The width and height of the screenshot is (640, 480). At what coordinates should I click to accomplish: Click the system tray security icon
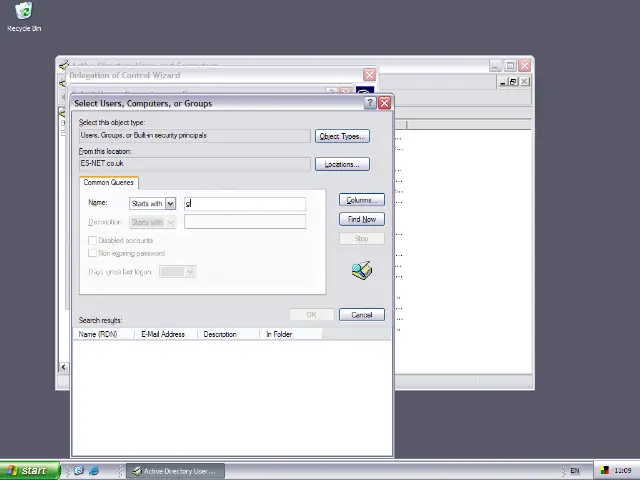coord(605,471)
